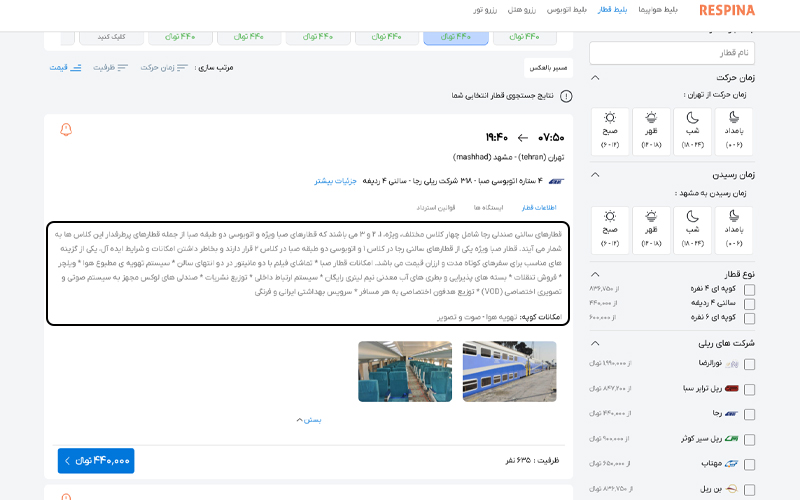Select شب arrival time to Mashhad

(692, 230)
